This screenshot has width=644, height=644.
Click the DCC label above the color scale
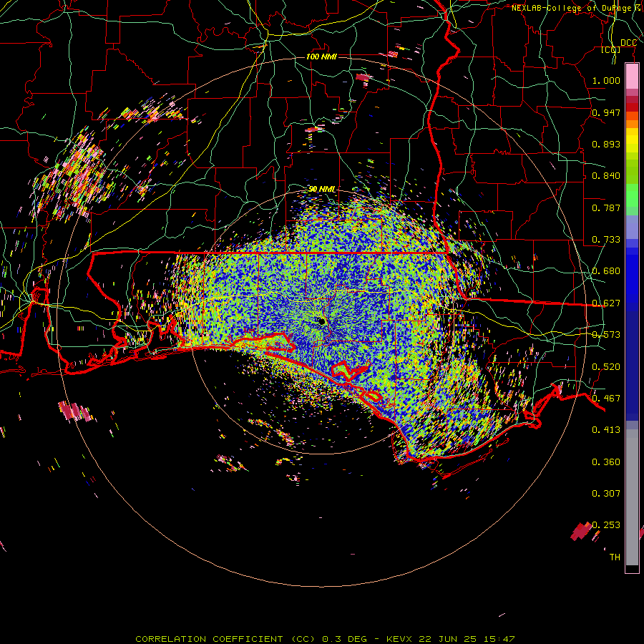tap(628, 43)
